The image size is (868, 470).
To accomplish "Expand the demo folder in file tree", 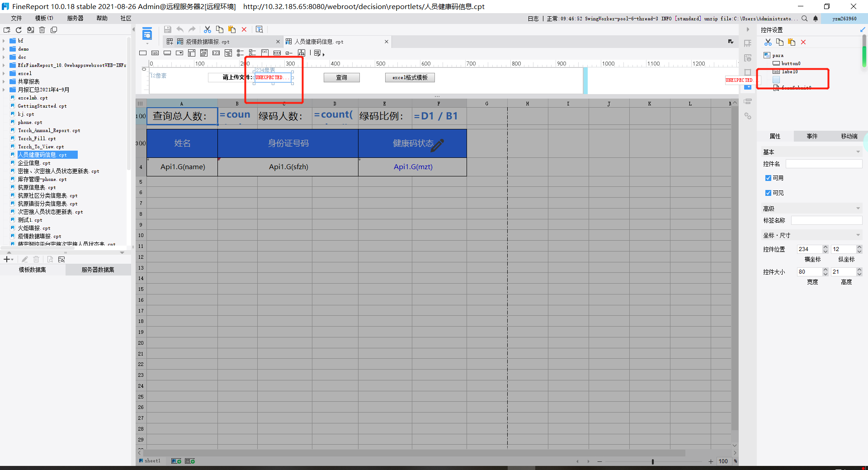I will click(x=4, y=49).
